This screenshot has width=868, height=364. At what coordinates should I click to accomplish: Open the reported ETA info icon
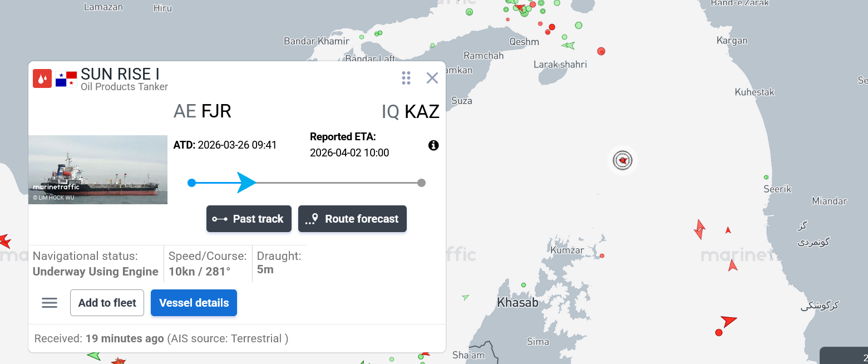coord(433,145)
